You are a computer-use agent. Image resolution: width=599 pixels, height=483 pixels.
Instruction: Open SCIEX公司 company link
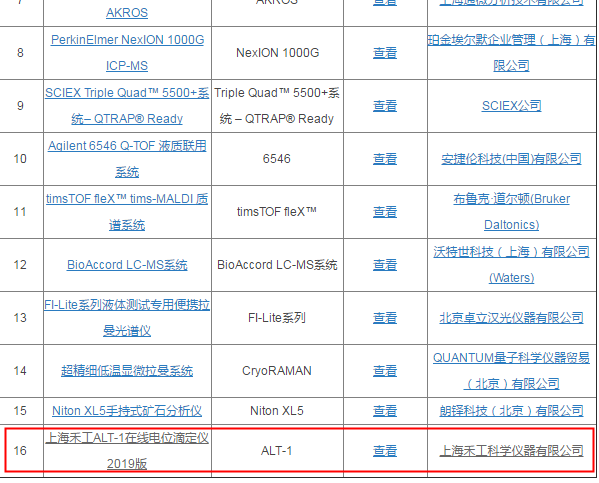(x=512, y=106)
